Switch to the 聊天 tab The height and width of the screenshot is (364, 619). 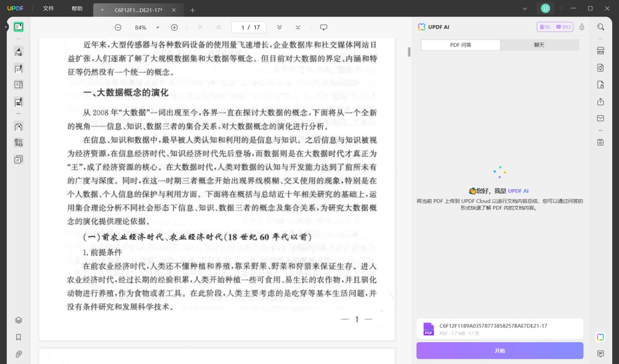[539, 45]
